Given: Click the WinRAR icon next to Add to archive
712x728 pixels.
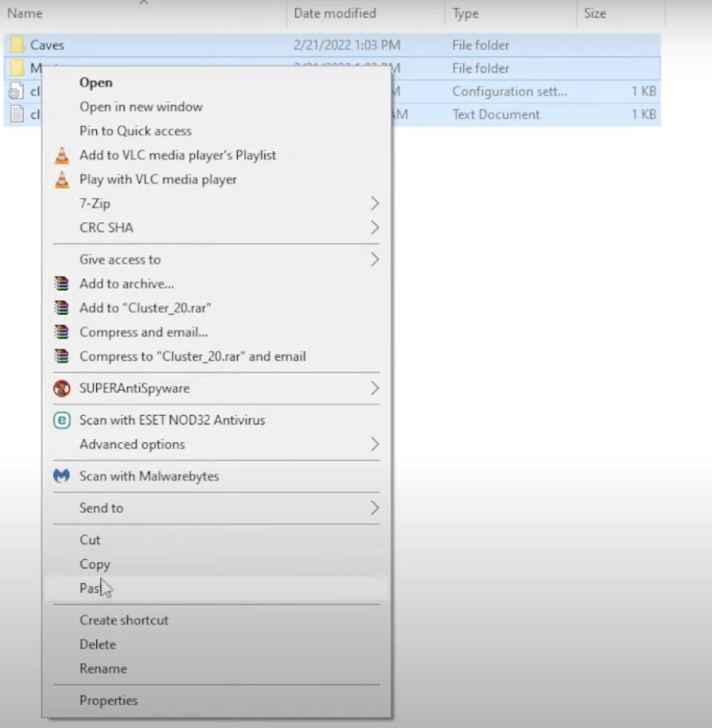Looking at the screenshot, I should 62,284.
